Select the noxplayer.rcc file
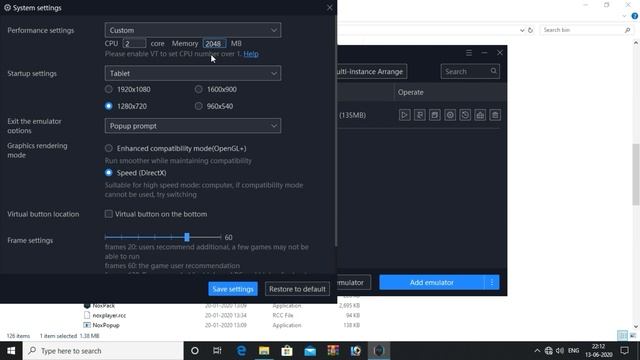 pyautogui.click(x=109, y=316)
